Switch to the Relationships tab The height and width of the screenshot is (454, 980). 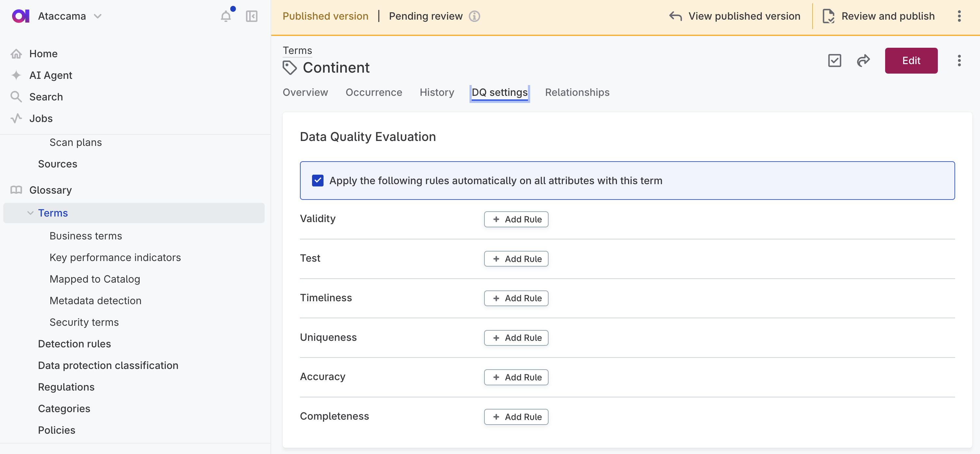click(x=577, y=92)
